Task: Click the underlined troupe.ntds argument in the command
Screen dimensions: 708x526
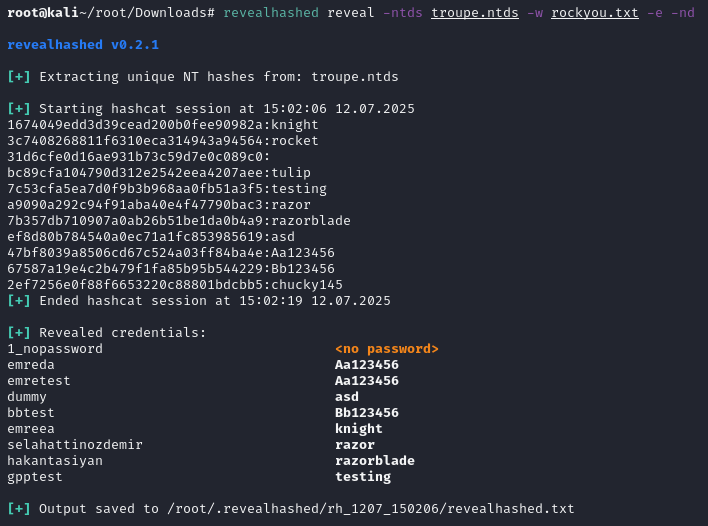Action: (x=474, y=12)
